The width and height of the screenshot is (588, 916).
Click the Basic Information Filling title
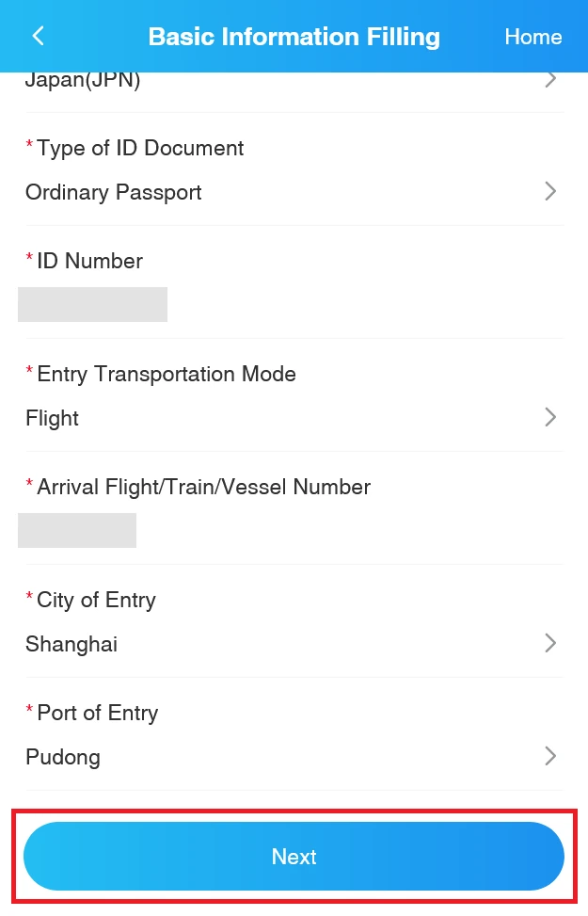tap(294, 37)
